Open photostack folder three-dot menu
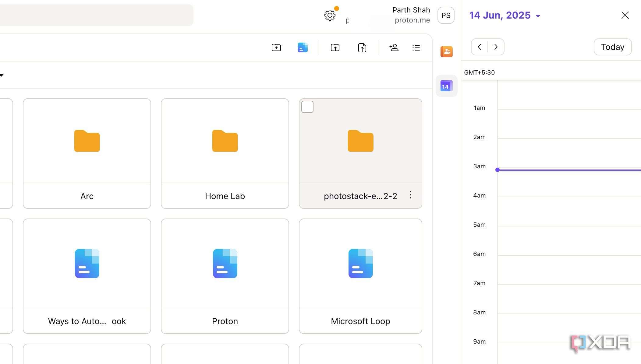The image size is (641, 364). pos(410,195)
